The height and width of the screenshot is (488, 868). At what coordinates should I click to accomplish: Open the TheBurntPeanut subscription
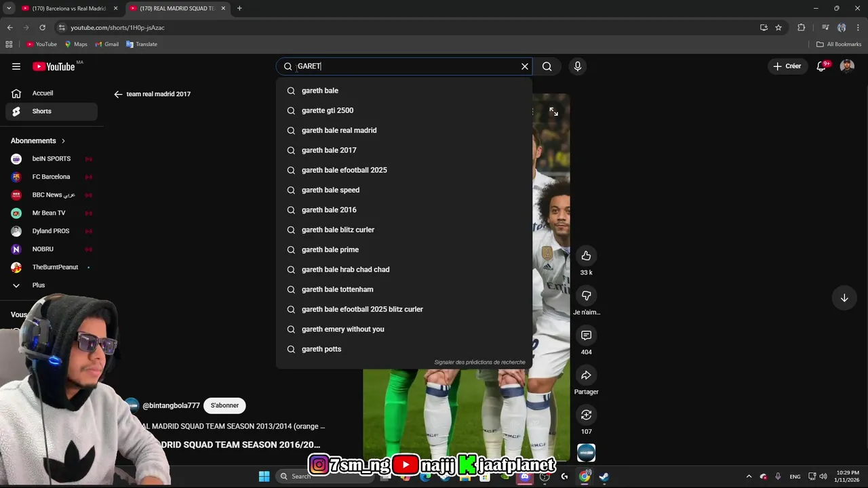click(x=52, y=267)
